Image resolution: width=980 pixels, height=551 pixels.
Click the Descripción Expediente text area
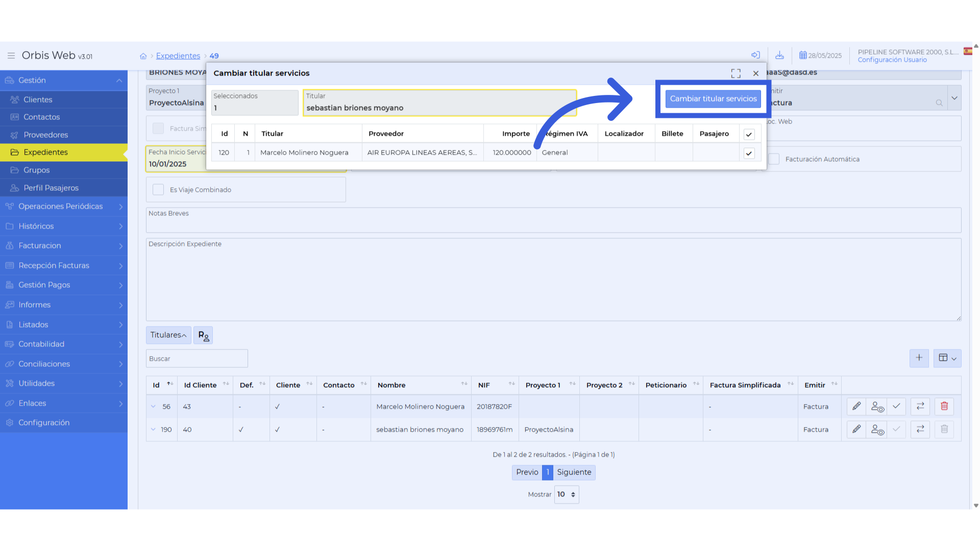553,280
